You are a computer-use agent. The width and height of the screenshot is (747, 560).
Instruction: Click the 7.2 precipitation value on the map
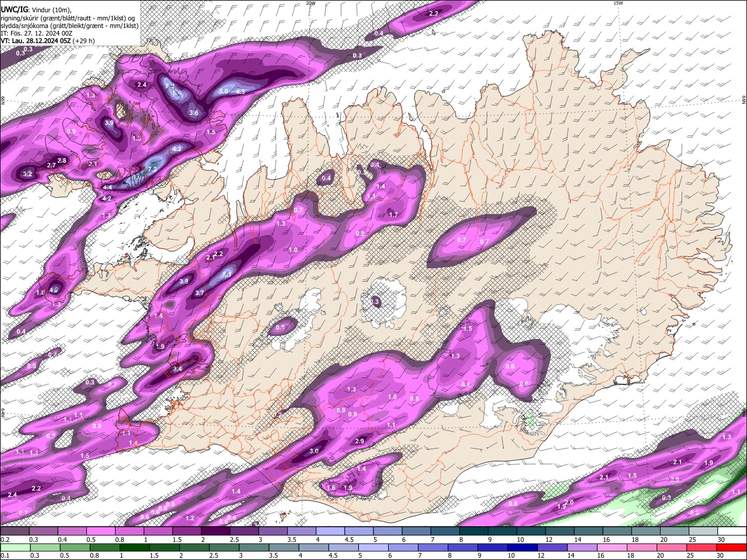pos(152,169)
